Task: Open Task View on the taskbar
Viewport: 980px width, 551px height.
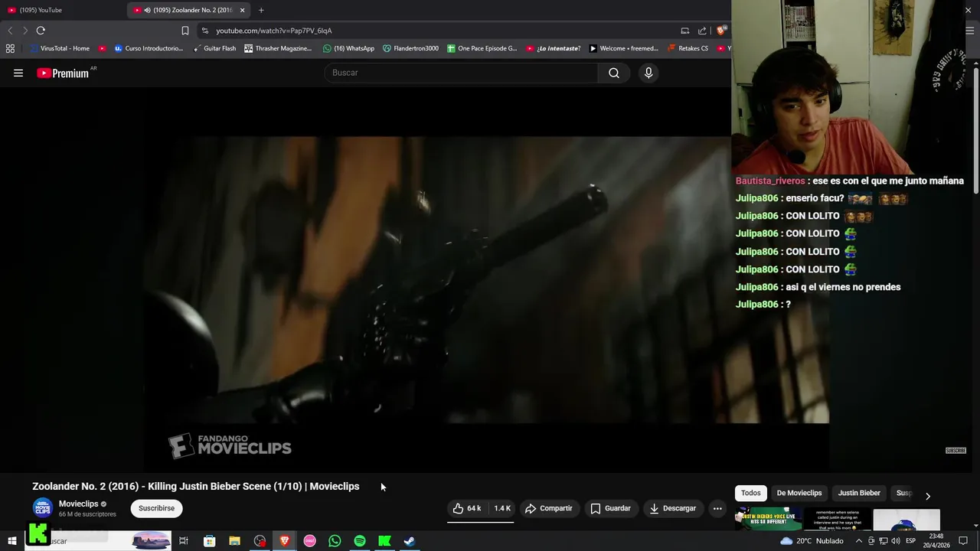Action: click(x=184, y=541)
